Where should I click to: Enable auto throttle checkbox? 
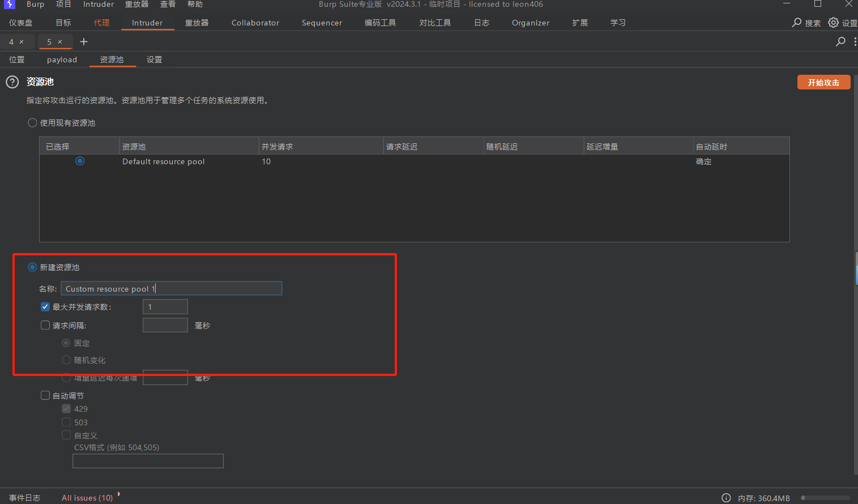point(45,396)
